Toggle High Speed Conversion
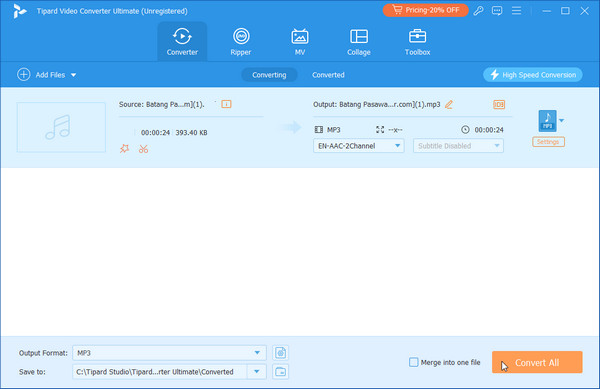600x389 pixels. (x=533, y=75)
